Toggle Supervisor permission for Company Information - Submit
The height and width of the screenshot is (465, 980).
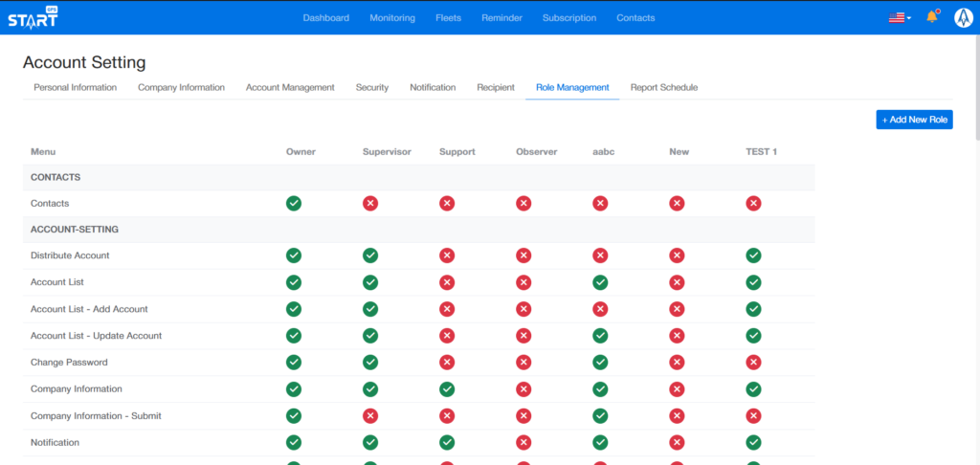(370, 416)
